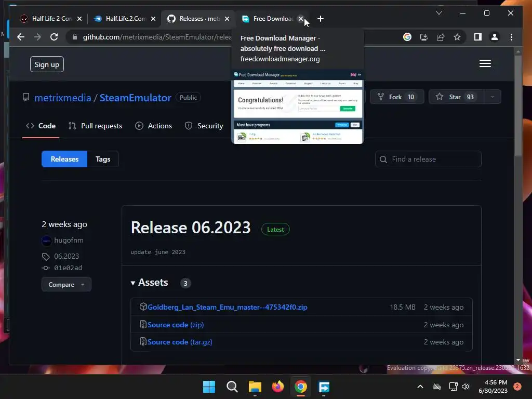
Task: Open the Security tab
Action: click(x=204, y=126)
